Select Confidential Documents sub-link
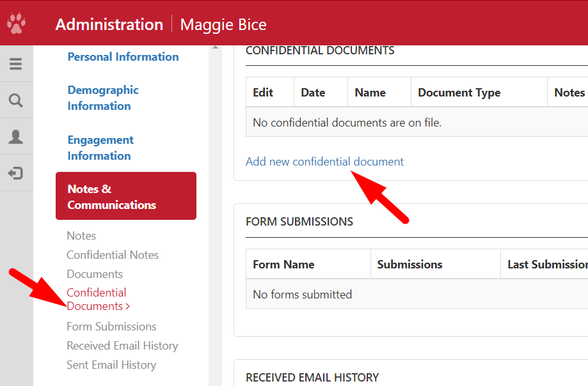Image resolution: width=588 pixels, height=386 pixels. click(x=99, y=300)
